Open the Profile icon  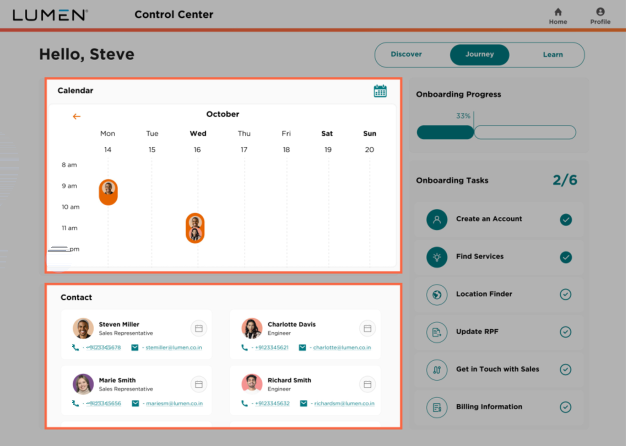(x=600, y=16)
